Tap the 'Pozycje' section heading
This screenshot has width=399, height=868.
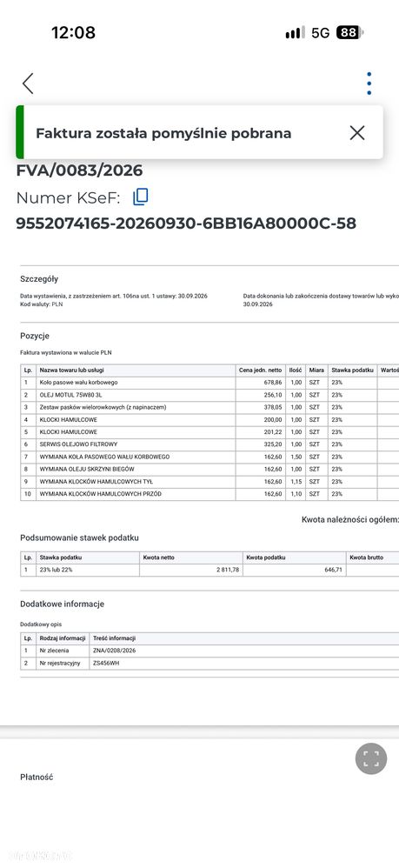(35, 336)
